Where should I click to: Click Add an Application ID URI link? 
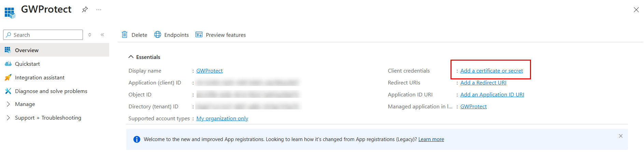pos(492,95)
